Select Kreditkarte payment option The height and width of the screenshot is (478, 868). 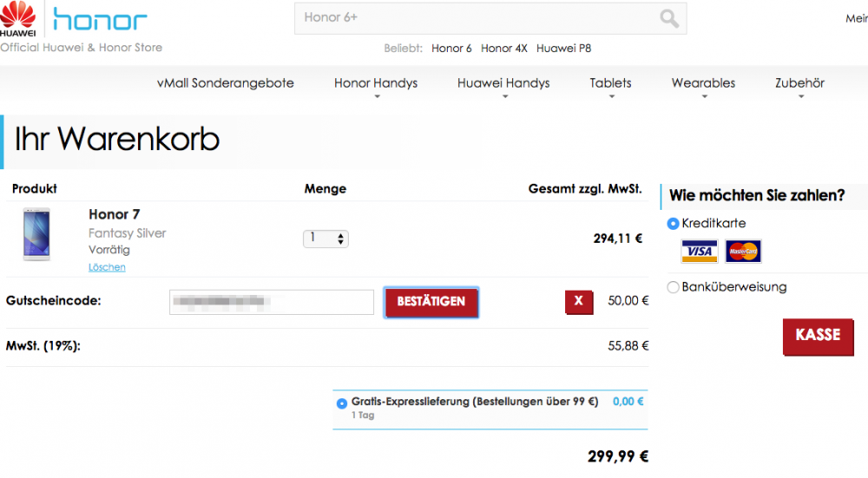(x=673, y=224)
